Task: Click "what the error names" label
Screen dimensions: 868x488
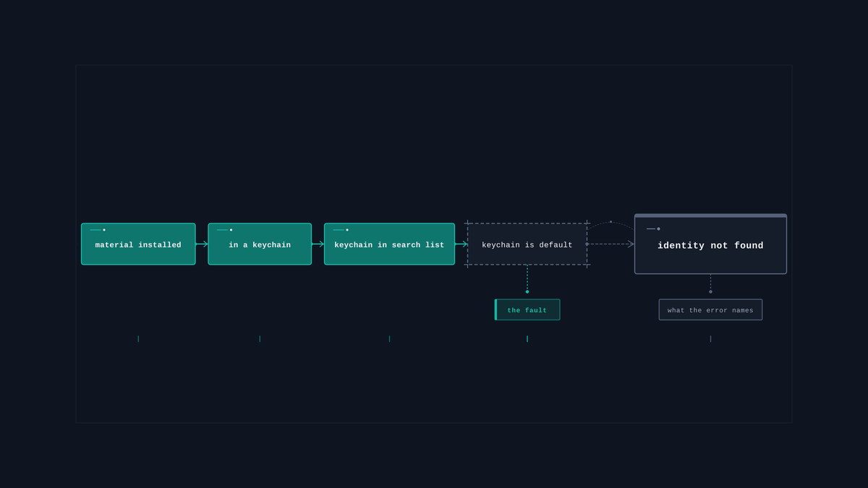Action: point(710,309)
